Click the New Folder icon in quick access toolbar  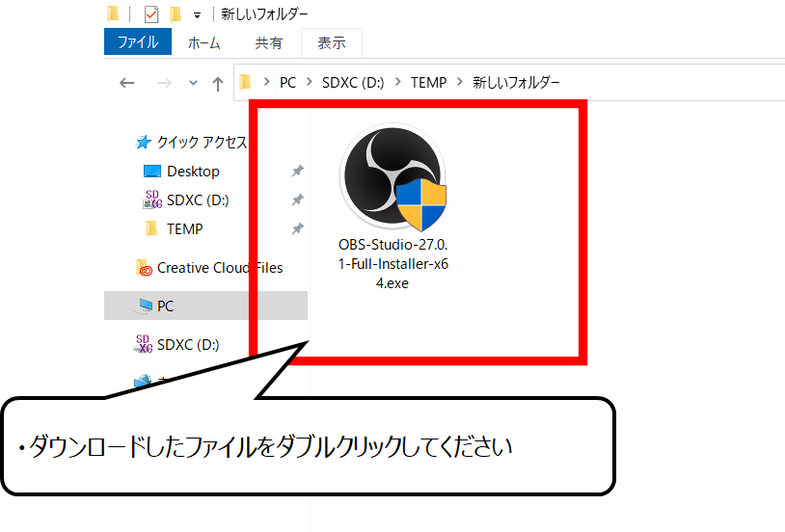(176, 14)
